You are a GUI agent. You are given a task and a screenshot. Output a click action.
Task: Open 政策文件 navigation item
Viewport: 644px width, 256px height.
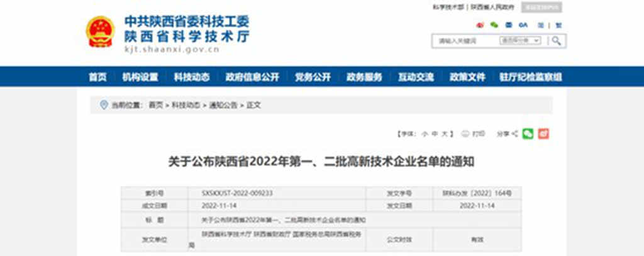[467, 77]
